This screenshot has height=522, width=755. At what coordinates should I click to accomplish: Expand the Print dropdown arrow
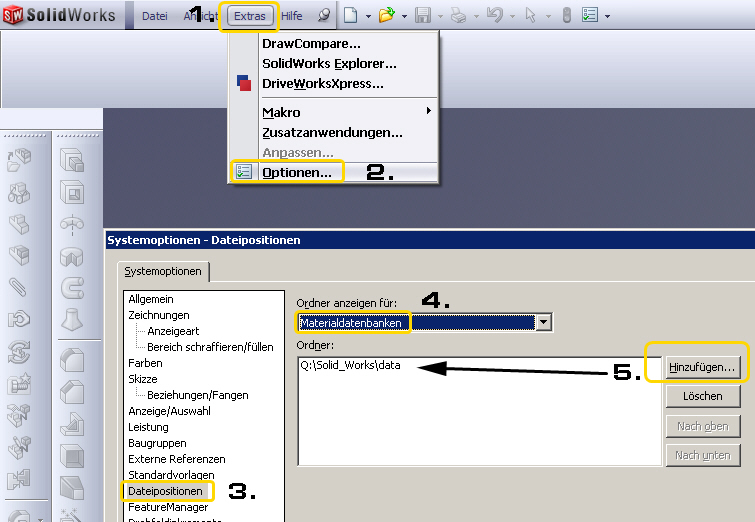476,16
